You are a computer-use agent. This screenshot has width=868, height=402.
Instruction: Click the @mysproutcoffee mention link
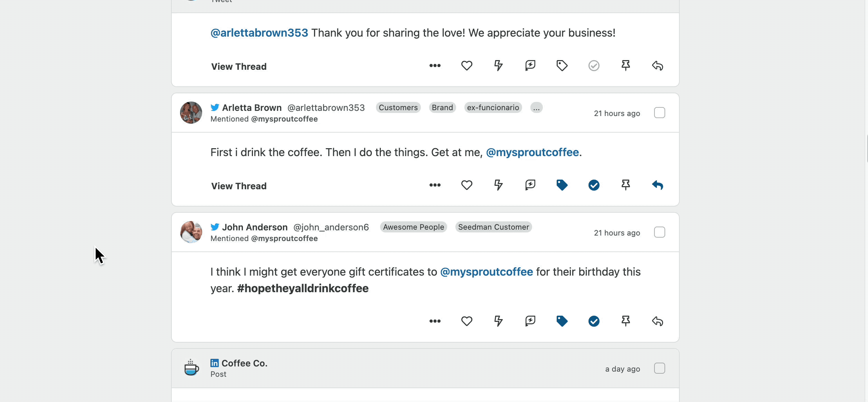coord(532,152)
